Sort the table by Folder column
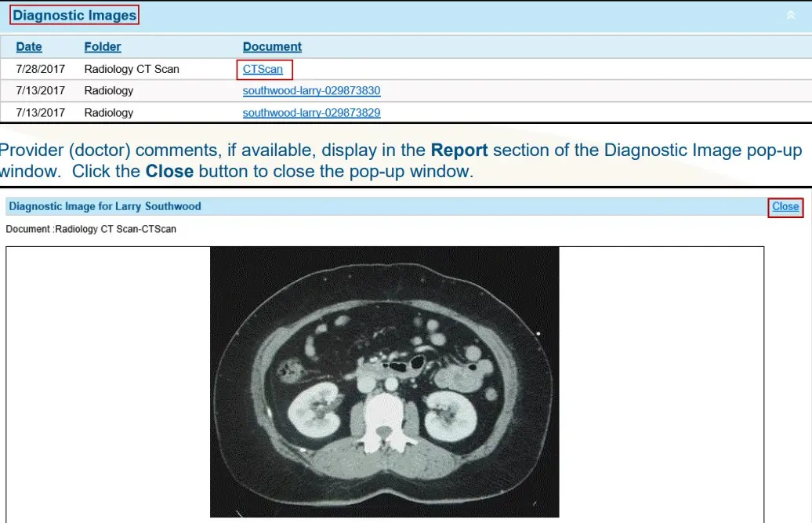This screenshot has width=812, height=523. click(x=103, y=47)
